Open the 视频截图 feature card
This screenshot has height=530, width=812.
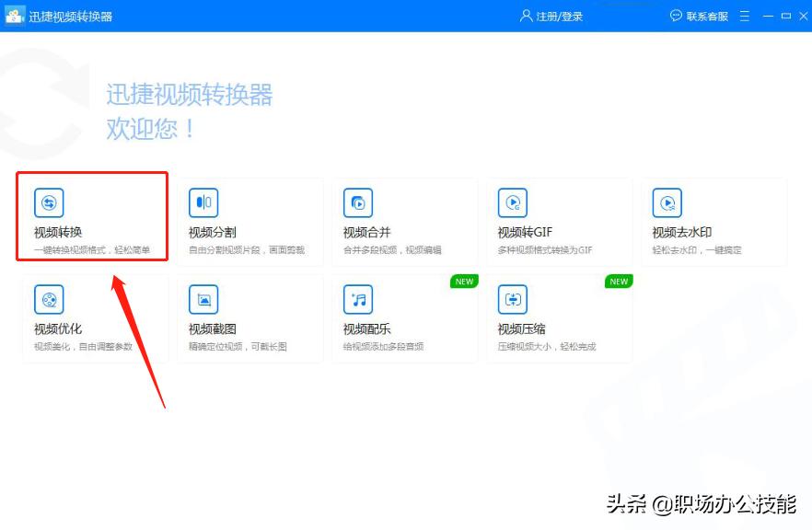pyautogui.click(x=247, y=317)
